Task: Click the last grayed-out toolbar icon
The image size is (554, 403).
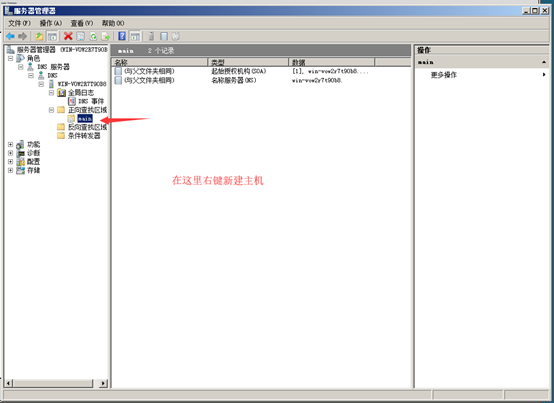Action: [176, 36]
